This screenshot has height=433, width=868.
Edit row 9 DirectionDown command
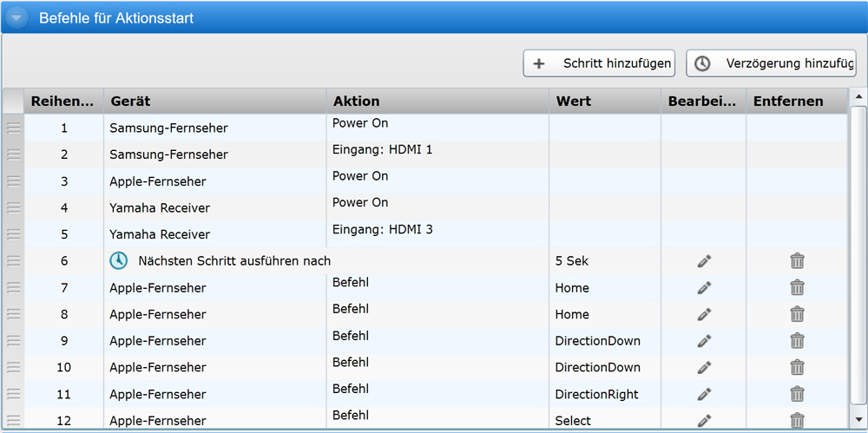pyautogui.click(x=704, y=341)
